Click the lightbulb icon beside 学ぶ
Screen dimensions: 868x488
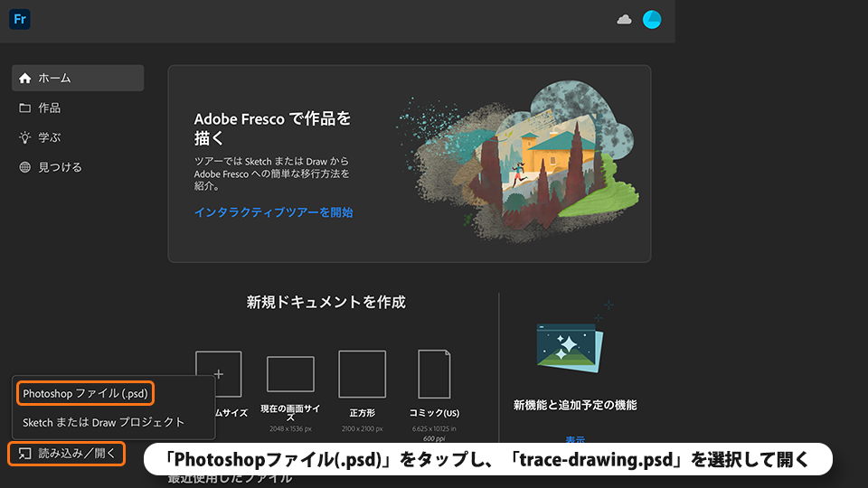(x=25, y=137)
